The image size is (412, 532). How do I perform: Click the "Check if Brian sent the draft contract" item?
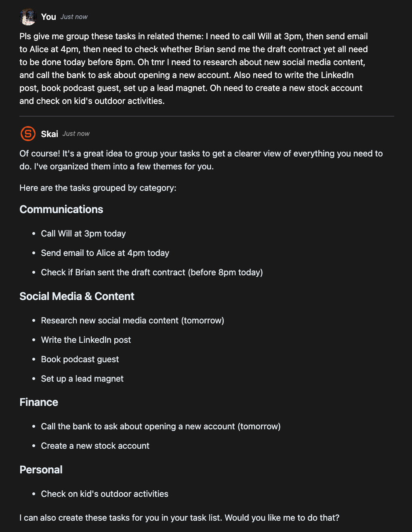[152, 272]
